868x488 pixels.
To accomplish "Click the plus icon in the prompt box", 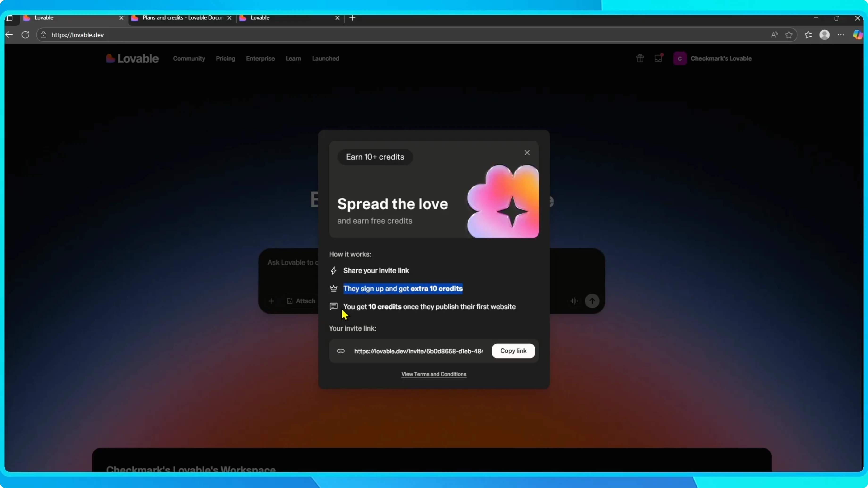I will point(271,301).
